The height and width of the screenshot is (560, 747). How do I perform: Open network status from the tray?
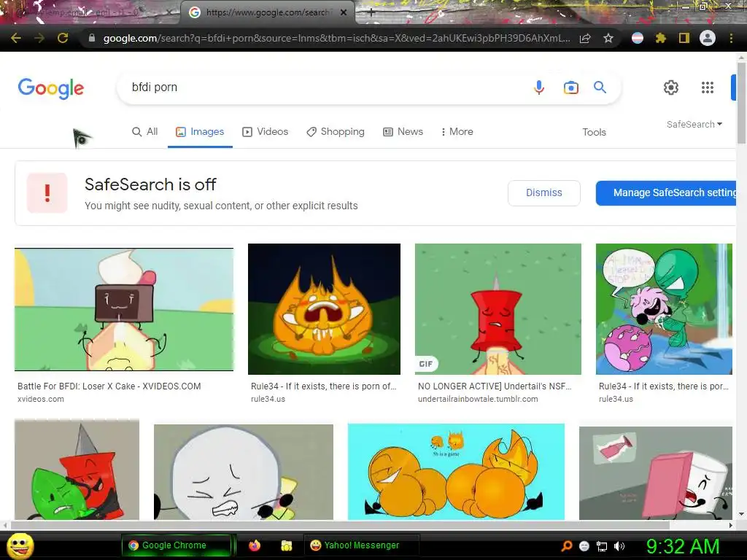602,546
